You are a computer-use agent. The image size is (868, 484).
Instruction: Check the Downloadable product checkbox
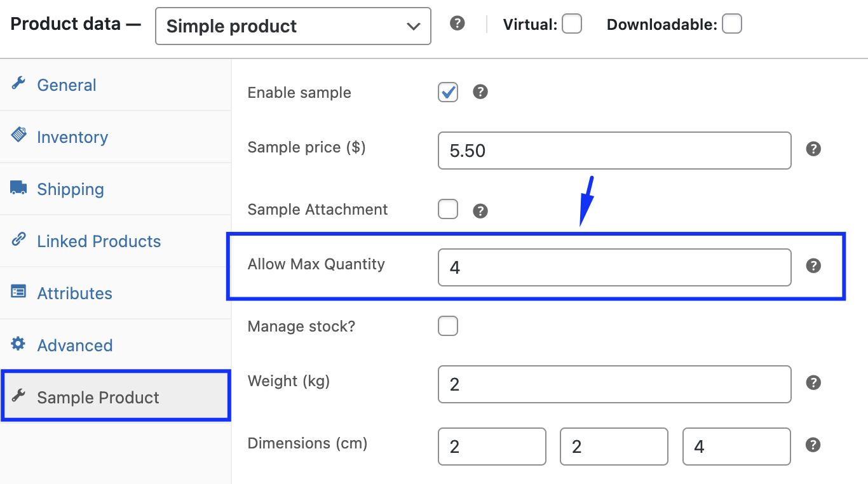pyautogui.click(x=732, y=24)
